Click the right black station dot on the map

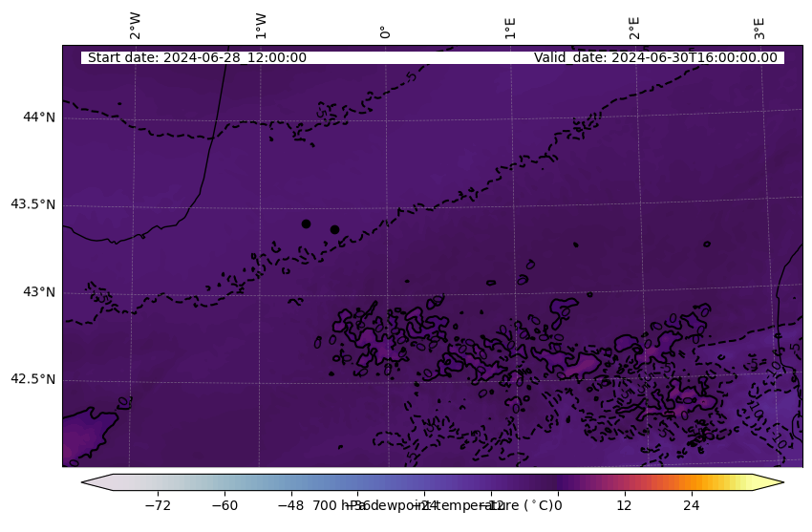tap(334, 229)
